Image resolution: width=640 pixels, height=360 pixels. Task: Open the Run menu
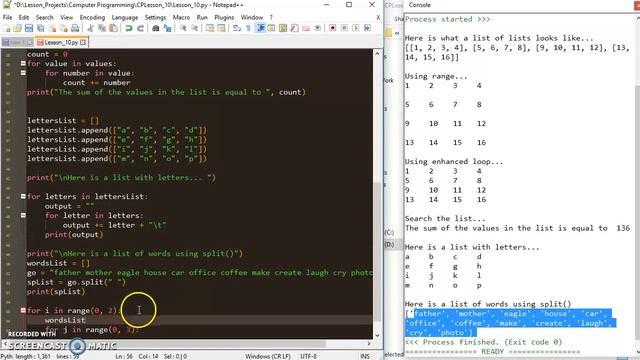tap(202, 18)
